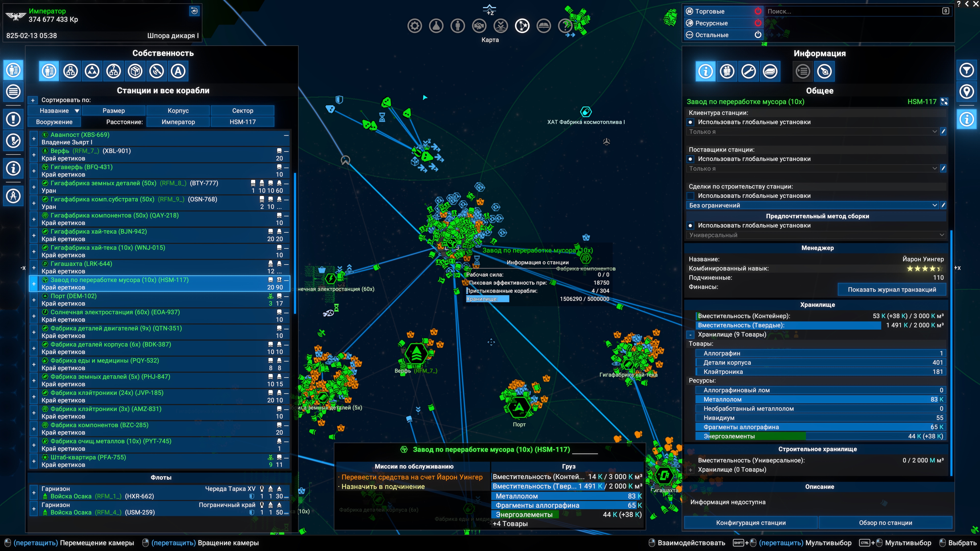The image size is (980, 551).
Task: Click ХАТ Фабрика космотоплива I icon on map
Action: 586,112
